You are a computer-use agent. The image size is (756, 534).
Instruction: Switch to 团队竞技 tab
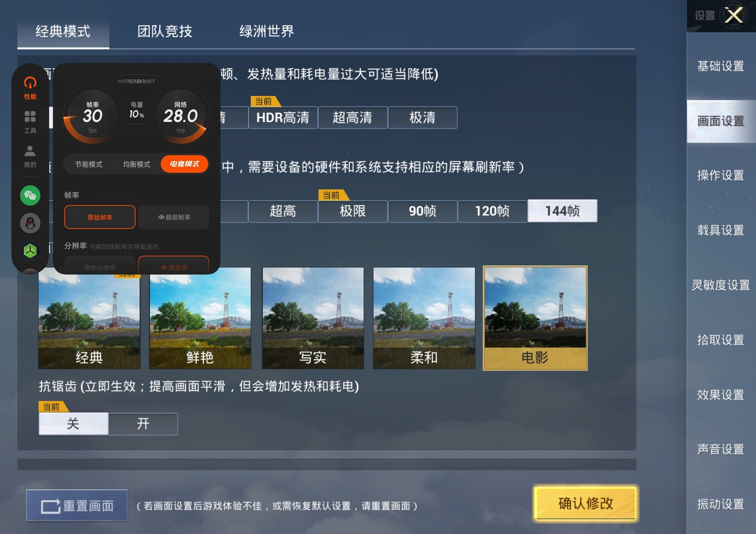(x=165, y=31)
